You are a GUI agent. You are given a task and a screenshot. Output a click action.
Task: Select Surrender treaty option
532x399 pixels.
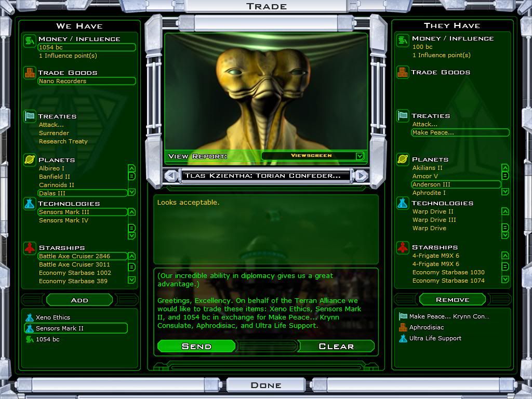[x=54, y=133]
